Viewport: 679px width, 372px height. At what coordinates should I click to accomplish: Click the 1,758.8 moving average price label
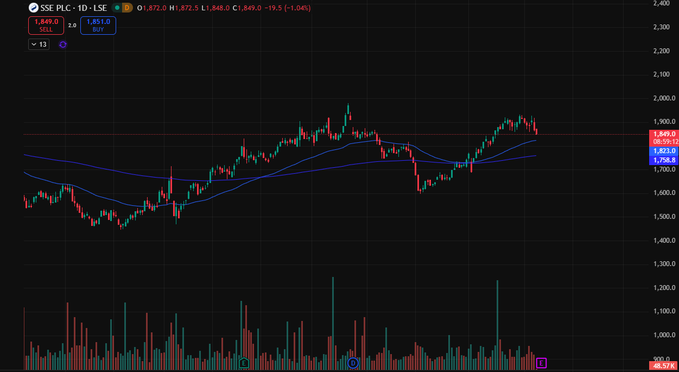(x=663, y=160)
